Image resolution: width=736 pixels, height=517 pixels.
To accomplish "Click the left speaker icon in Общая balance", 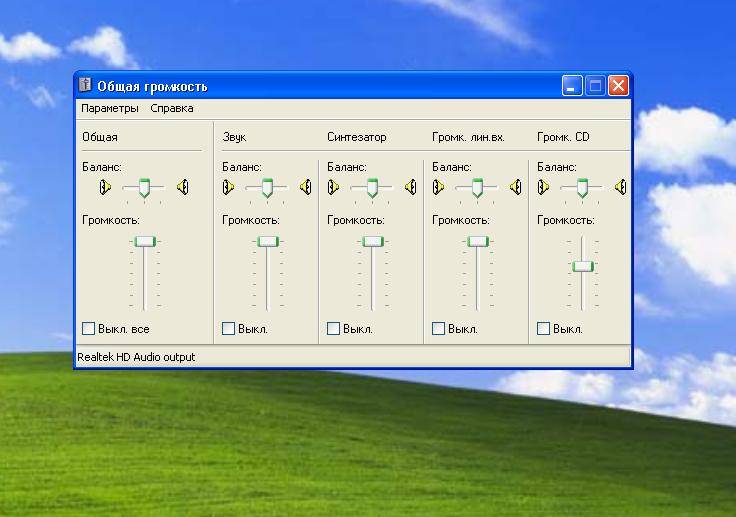I will tap(105, 187).
